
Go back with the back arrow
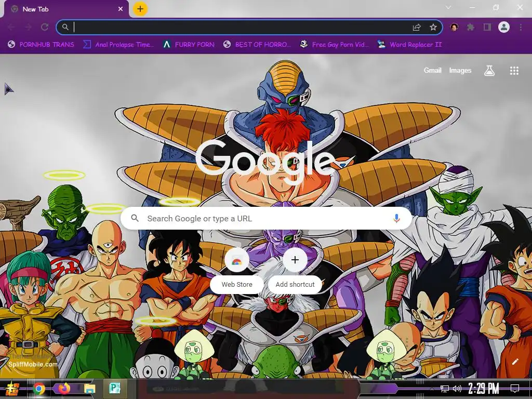click(11, 27)
